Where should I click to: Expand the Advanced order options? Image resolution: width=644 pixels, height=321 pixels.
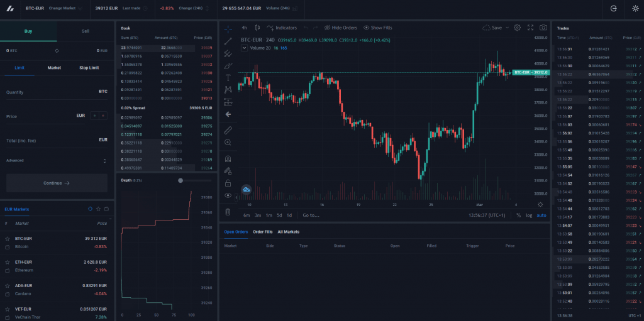point(57,161)
